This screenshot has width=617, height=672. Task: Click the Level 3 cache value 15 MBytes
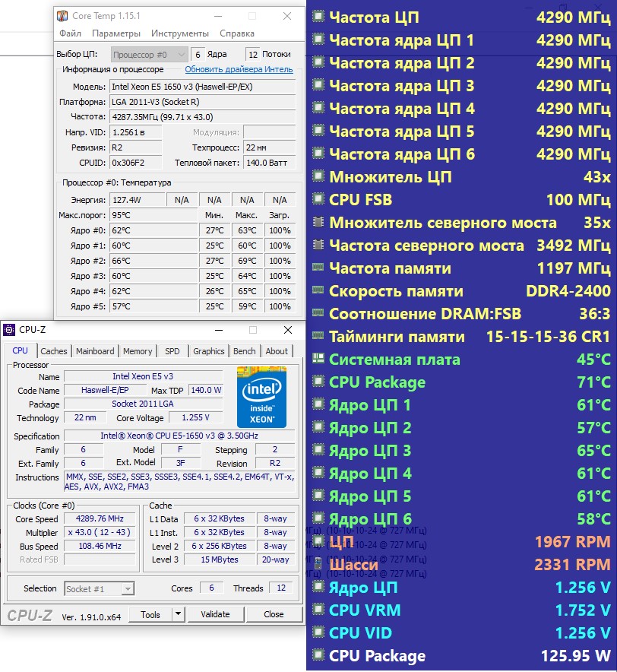tap(220, 559)
